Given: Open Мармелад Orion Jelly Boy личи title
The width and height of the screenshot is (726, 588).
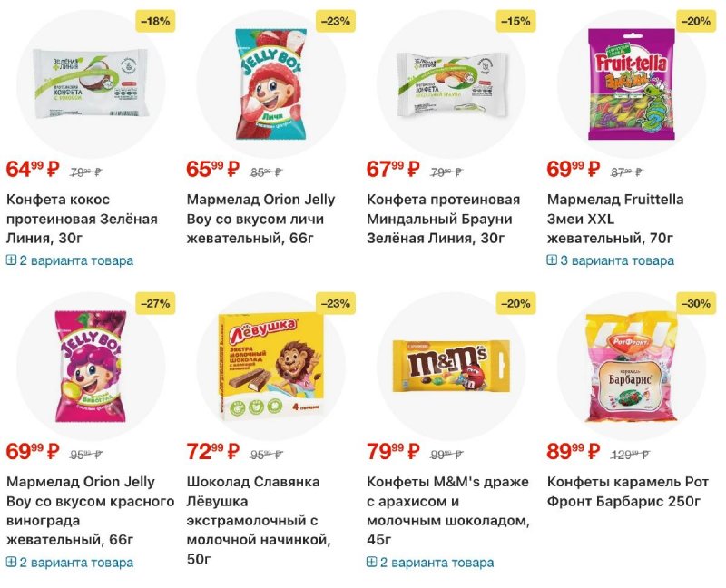Looking at the screenshot, I should click(260, 219).
